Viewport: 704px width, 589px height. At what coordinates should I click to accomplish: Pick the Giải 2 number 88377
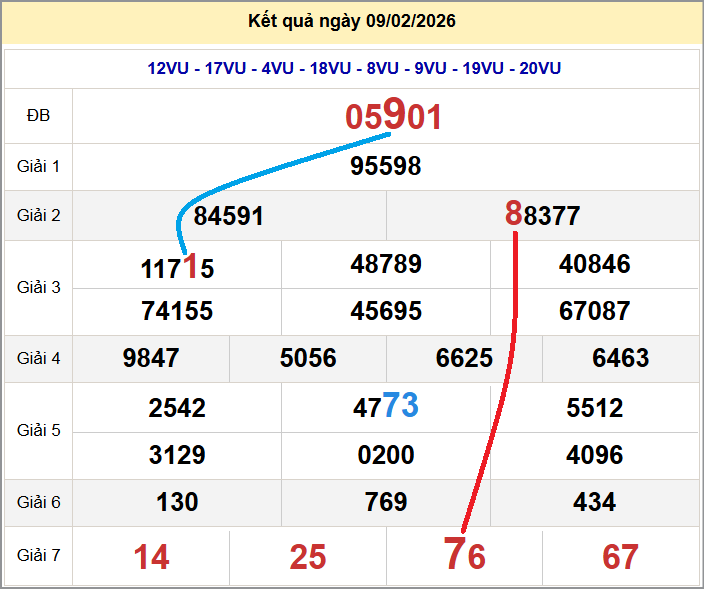543,216
